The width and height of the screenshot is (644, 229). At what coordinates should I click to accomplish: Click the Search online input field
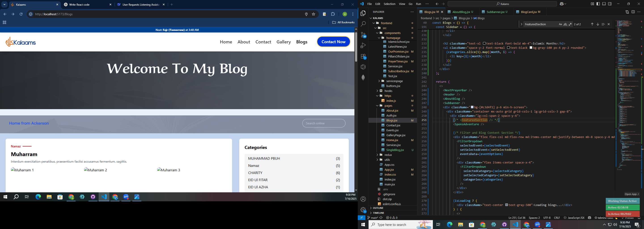[324, 123]
